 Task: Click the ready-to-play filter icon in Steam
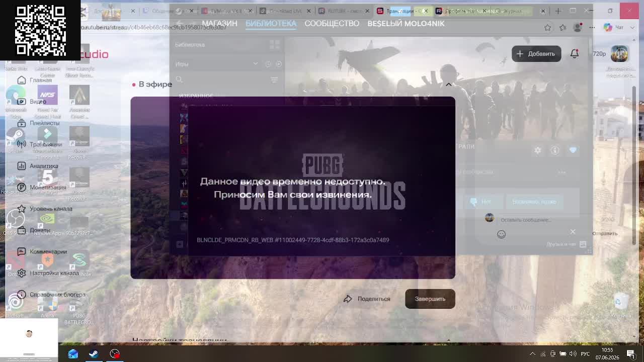click(279, 64)
